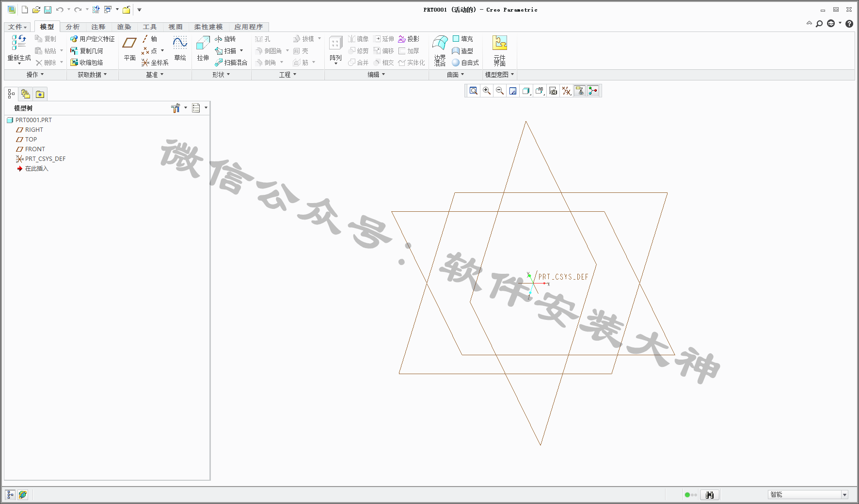Select PRT_CSYS_DEF in model tree
The width and height of the screenshot is (859, 504).
coord(41,159)
